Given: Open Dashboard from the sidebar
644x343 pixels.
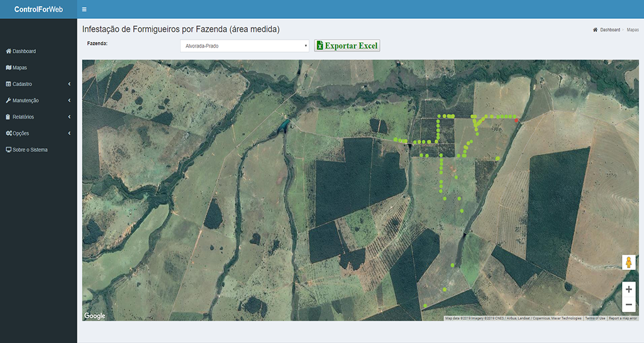Looking at the screenshot, I should click(24, 52).
